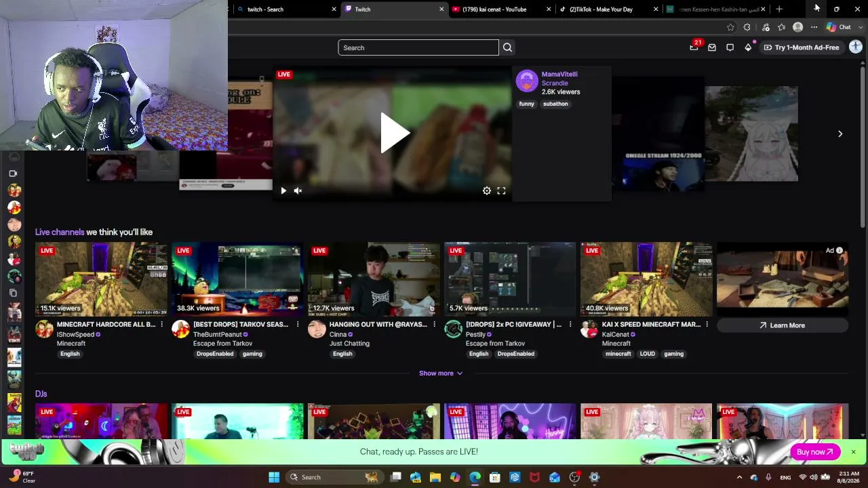Open MamaVitelli channel name link
The width and height of the screenshot is (868, 488).
(x=559, y=74)
